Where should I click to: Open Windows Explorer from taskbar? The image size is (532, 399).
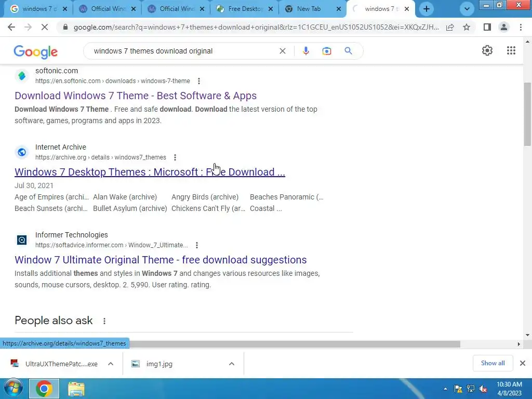click(76, 389)
